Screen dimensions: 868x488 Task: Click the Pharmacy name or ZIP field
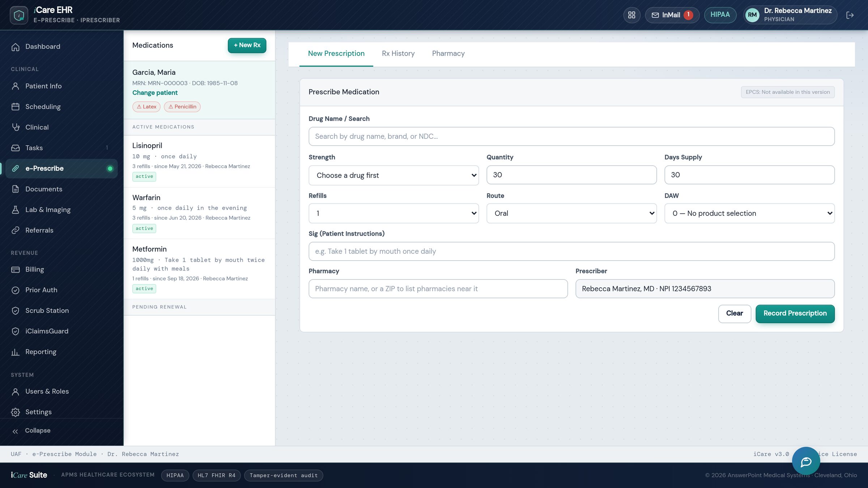coord(438,289)
